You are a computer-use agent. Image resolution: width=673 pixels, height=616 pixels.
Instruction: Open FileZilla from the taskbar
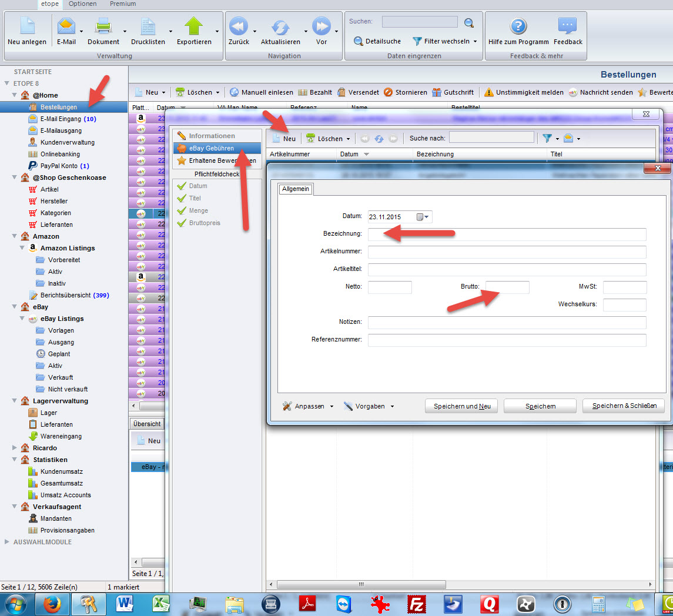[x=416, y=604]
